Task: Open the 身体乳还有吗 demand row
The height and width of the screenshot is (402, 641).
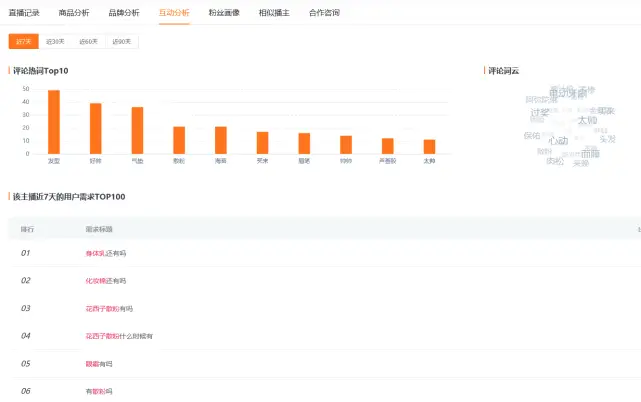Action: point(325,253)
